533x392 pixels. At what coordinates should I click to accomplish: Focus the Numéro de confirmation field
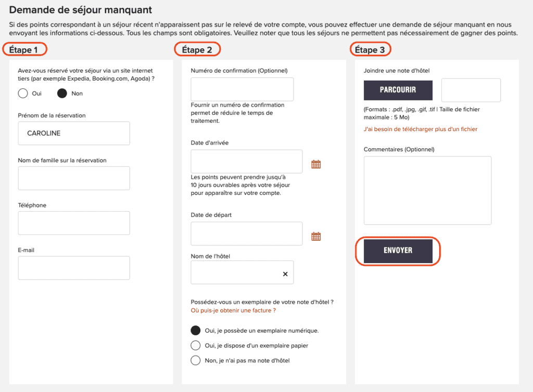[242, 89]
